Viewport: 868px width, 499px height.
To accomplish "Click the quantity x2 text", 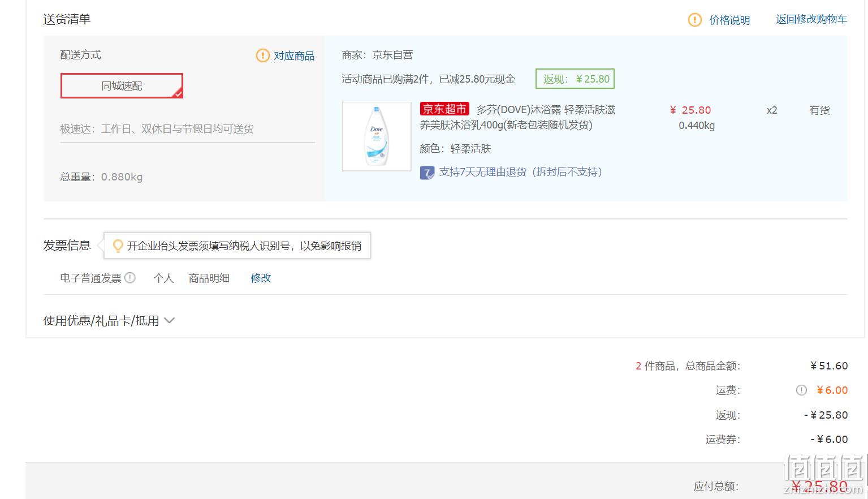I will tap(772, 110).
